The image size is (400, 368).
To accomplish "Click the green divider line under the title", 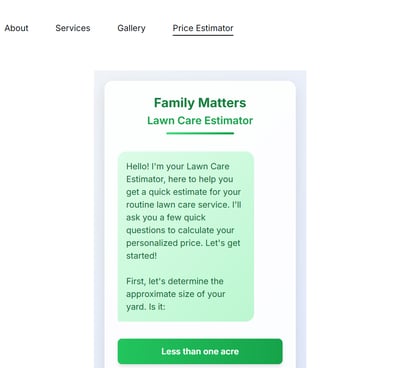I will 200,133.
